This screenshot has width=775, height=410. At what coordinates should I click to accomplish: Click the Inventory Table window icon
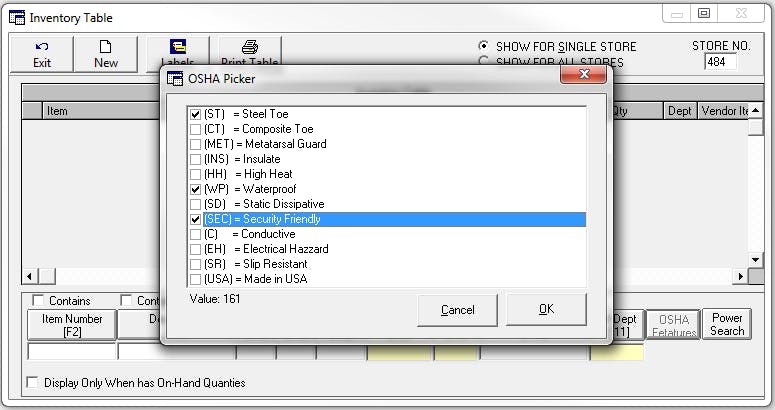pos(17,17)
